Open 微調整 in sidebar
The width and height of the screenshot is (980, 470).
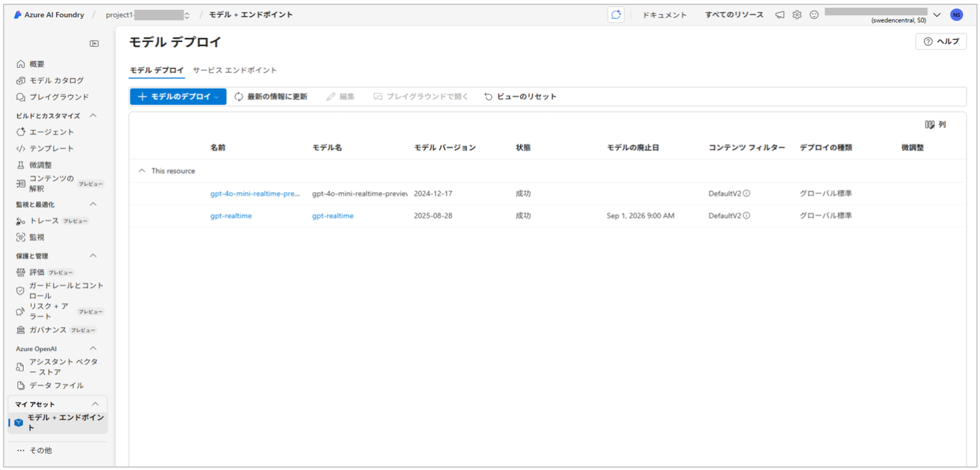(34, 165)
